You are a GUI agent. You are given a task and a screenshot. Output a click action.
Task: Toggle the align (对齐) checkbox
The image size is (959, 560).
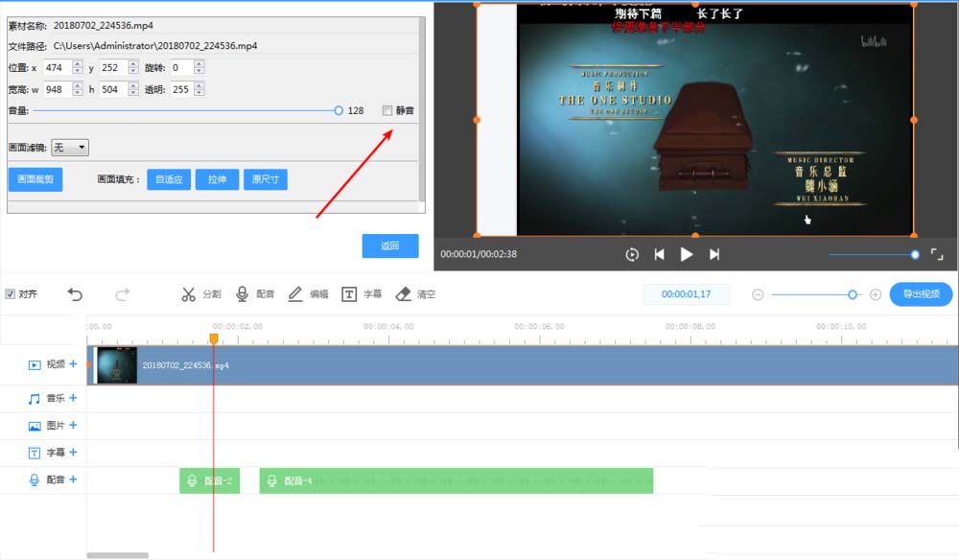[10, 294]
